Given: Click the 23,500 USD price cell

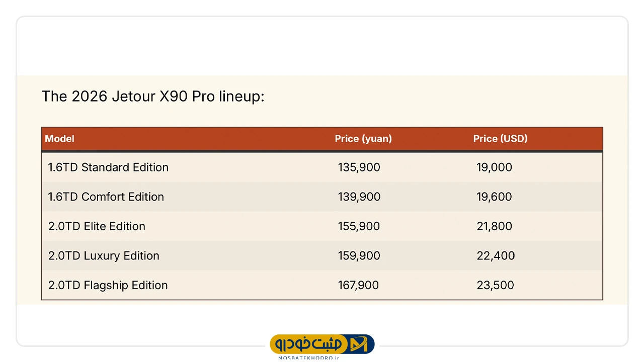Looking at the screenshot, I should coord(495,286).
